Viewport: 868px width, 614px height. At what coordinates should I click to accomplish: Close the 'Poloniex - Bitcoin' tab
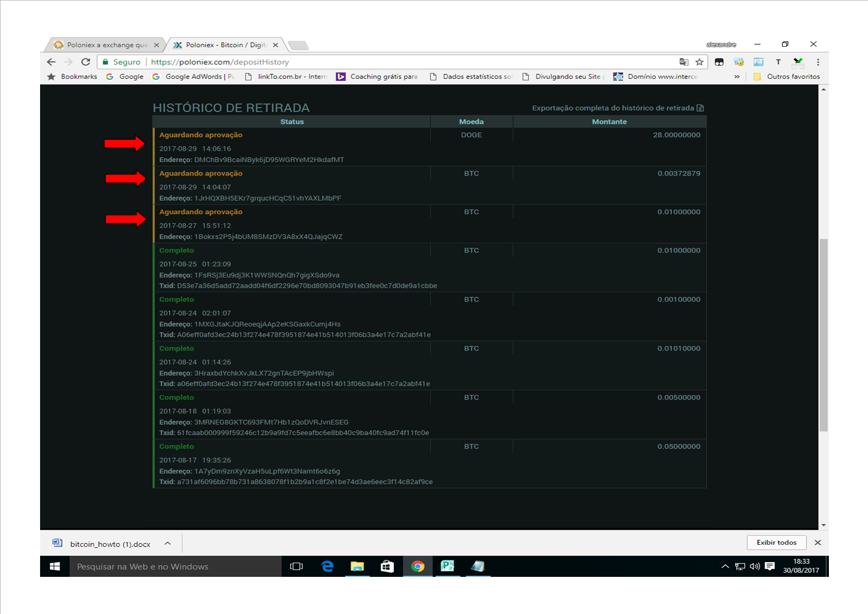tap(276, 45)
